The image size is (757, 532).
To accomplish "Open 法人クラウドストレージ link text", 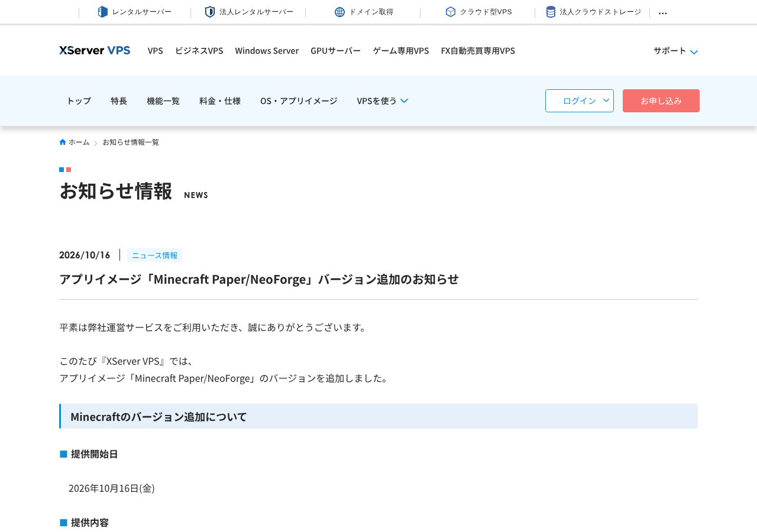I will (x=600, y=12).
